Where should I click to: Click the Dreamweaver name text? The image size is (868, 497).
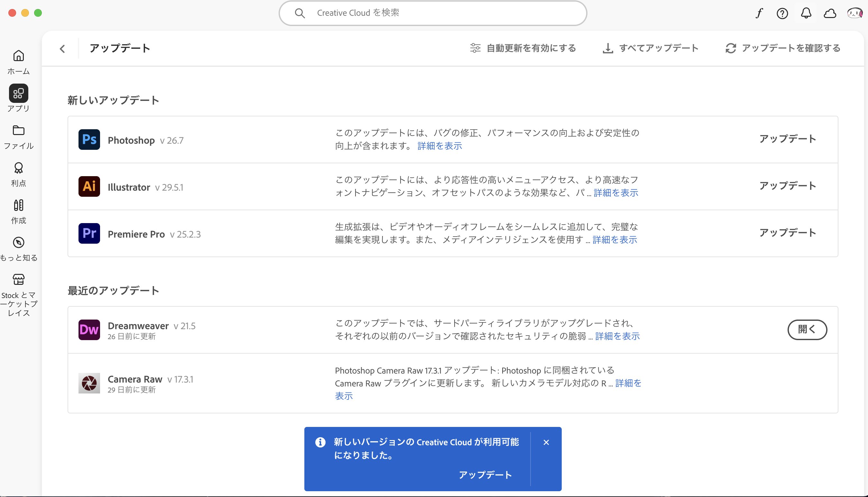tap(138, 326)
